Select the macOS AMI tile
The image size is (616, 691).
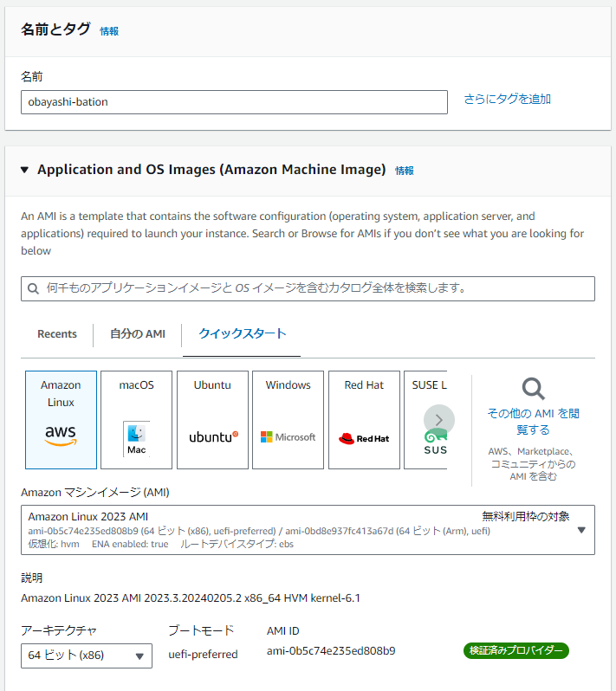coord(136,419)
